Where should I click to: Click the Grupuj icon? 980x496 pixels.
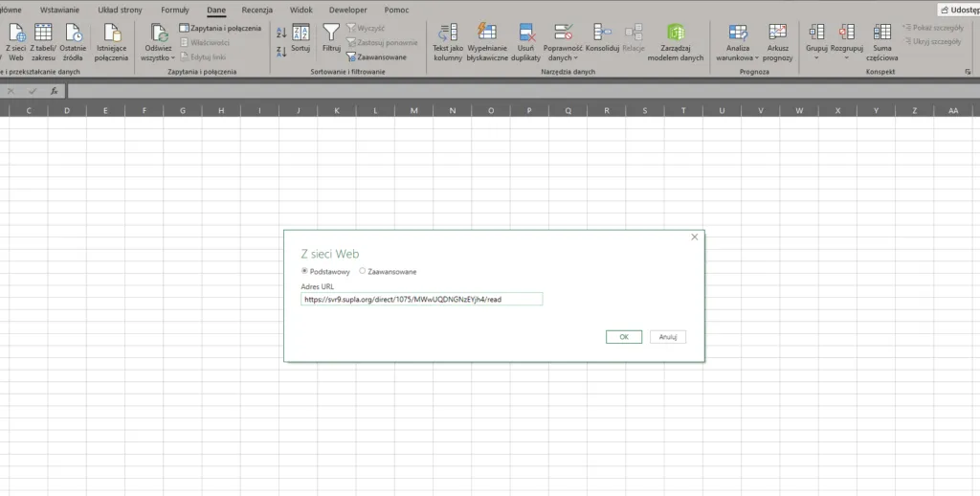(816, 32)
